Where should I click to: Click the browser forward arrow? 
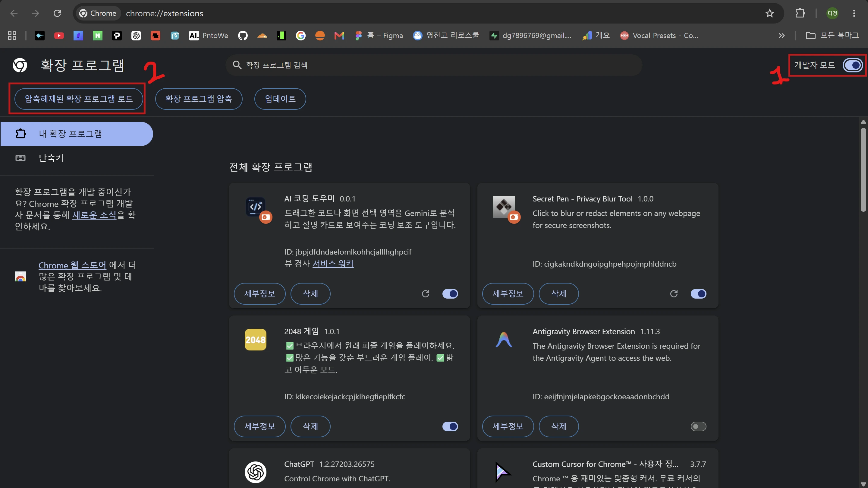coord(35,13)
